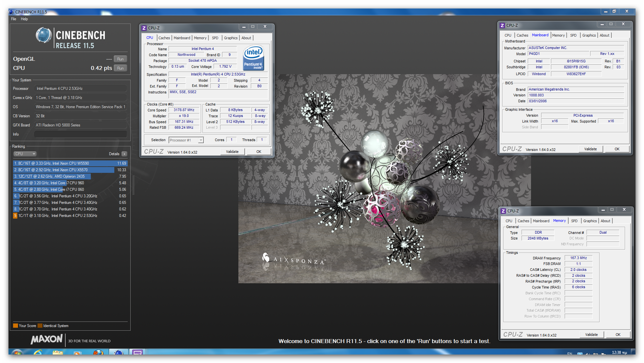Click Validate in the Memory window
This screenshot has height=363, width=644.
(592, 335)
